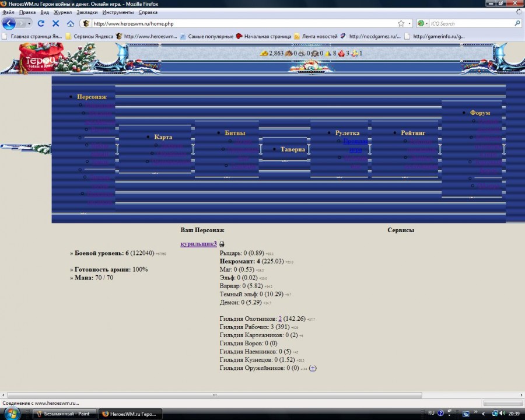
Task: Open the Таверна menu heading
Action: (293, 149)
